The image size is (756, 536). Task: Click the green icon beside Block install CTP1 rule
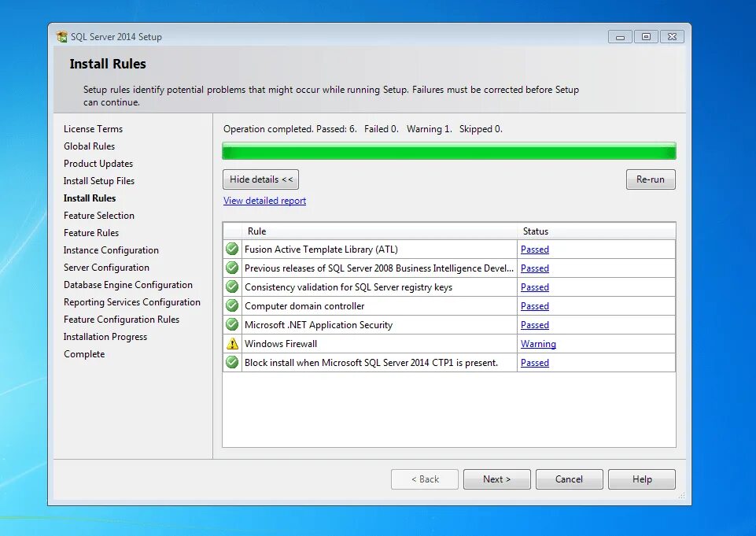click(231, 362)
